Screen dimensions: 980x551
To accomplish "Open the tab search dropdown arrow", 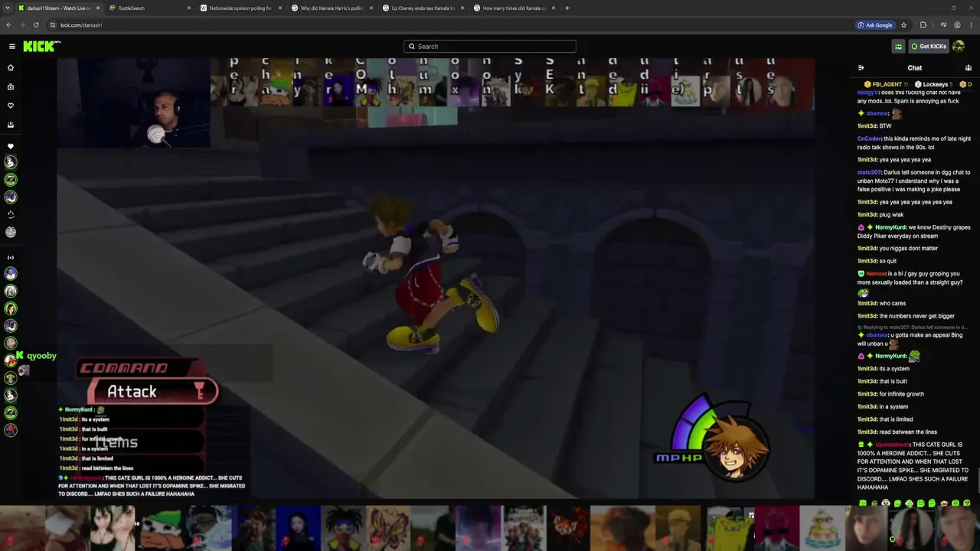I will (8, 8).
